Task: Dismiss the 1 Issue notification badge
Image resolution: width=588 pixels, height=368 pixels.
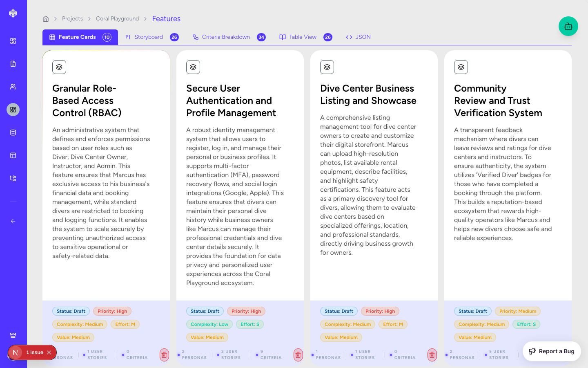Action: point(49,352)
